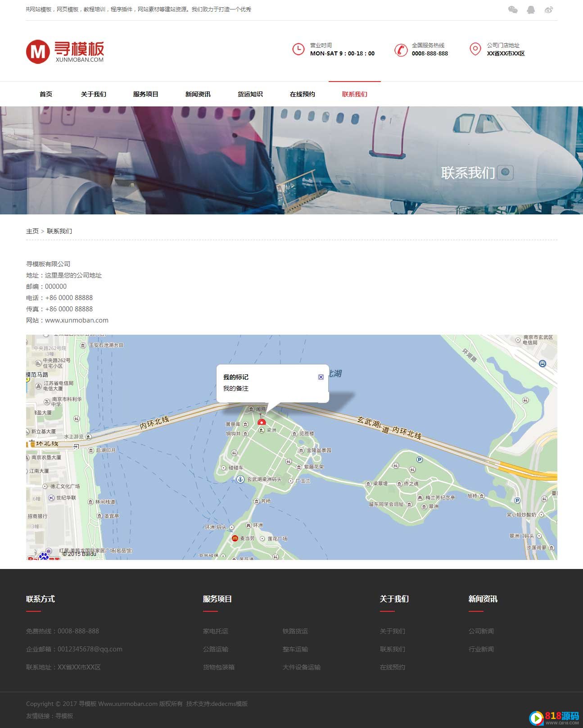Screen dimensions: 583x728
Task: Open 在线预约 navigation item
Action: pyautogui.click(x=303, y=94)
